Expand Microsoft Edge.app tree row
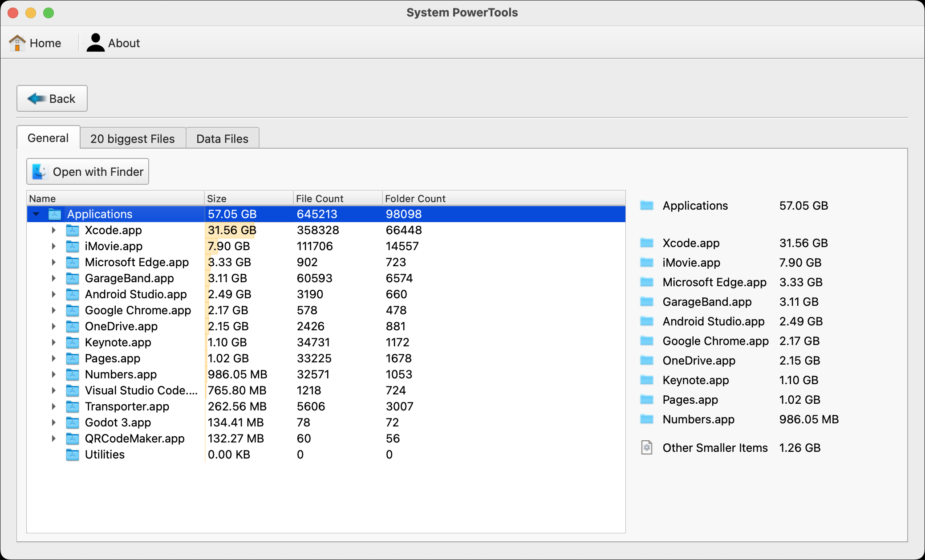The width and height of the screenshot is (925, 560). click(x=53, y=262)
